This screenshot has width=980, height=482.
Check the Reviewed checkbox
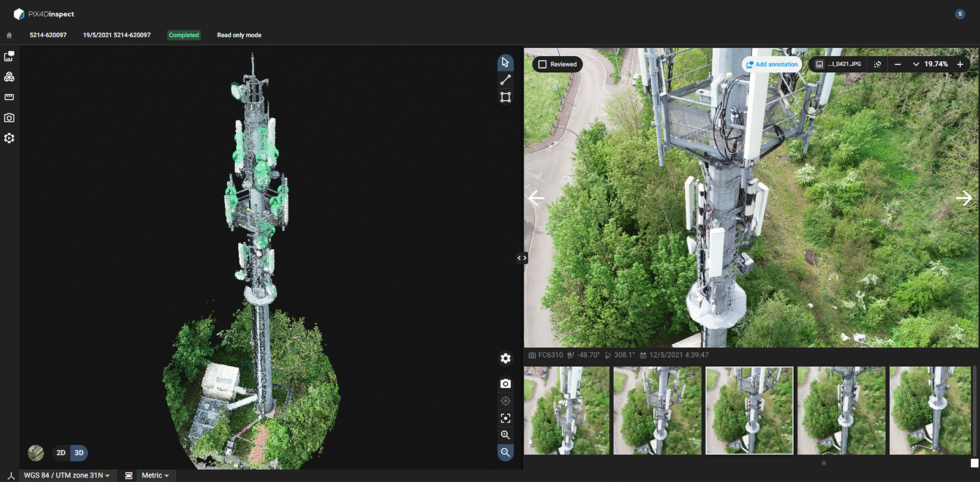click(x=543, y=64)
